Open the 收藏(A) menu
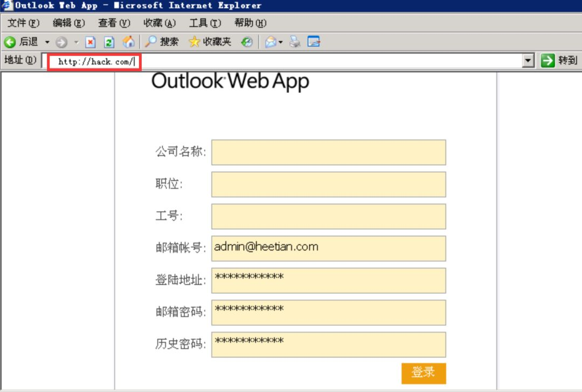This screenshot has width=582, height=392. pos(160,23)
